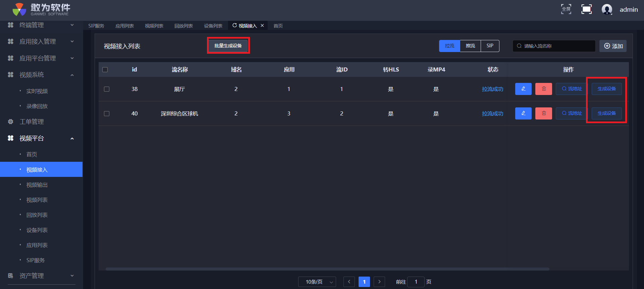Screen dimensions: 644x289
Task: Select the 推流 filter option
Action: (470, 46)
